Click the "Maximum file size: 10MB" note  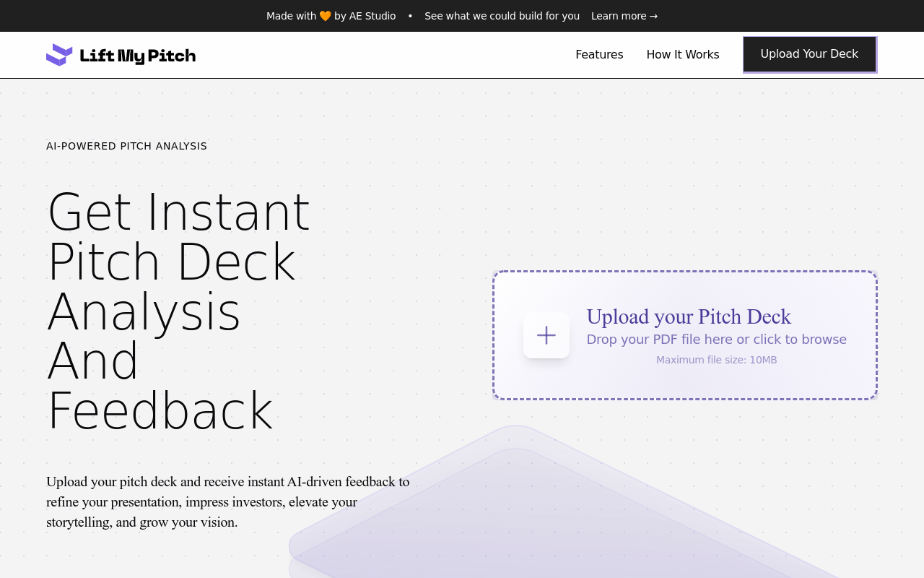pos(716,360)
